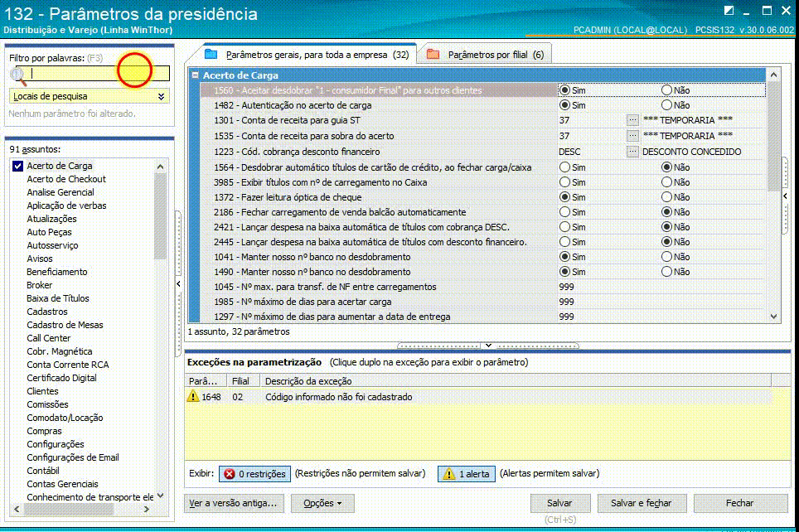
Task: Select Configurações de Email subject
Action: (73, 457)
